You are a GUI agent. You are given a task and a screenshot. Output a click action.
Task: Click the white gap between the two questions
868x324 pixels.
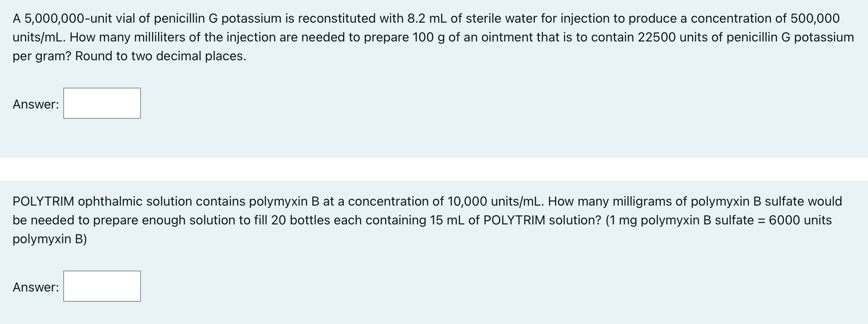pos(434,169)
